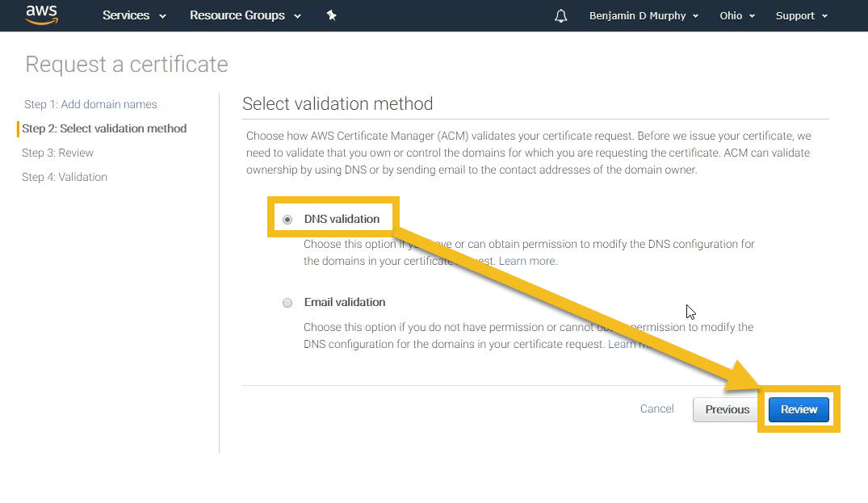Image resolution: width=868 pixels, height=503 pixels.
Task: Open Benjamin D Murphy account menu
Action: (x=644, y=16)
